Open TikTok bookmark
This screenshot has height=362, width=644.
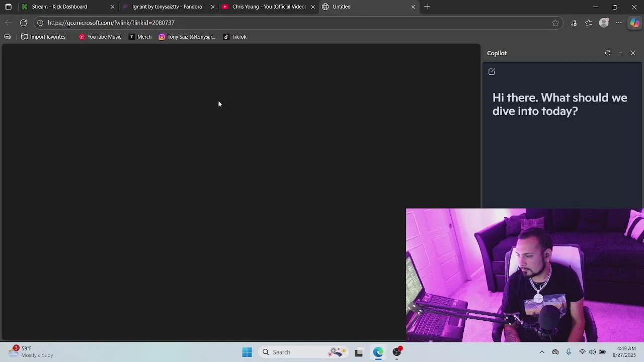235,37
